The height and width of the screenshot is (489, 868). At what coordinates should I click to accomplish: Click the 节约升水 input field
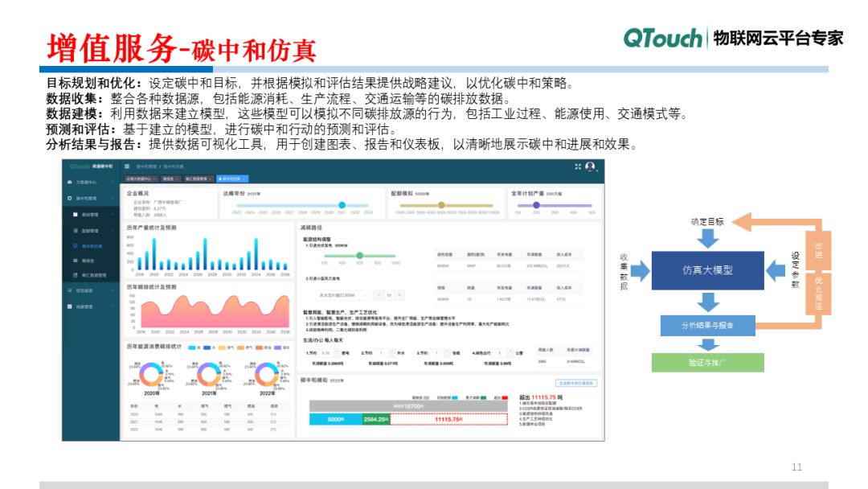(385, 353)
